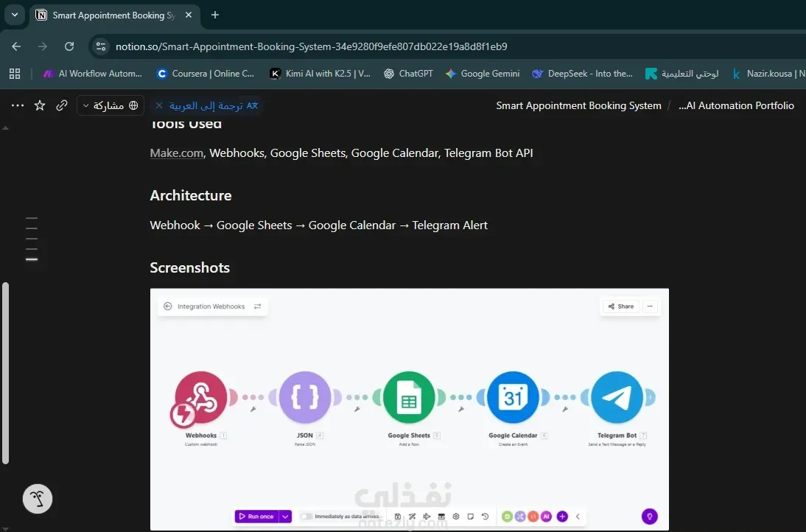806x532 pixels.
Task: Click Run once button
Action: point(256,517)
